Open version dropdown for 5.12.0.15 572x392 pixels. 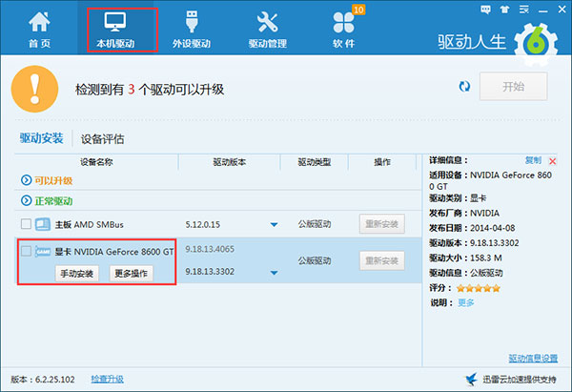pyautogui.click(x=274, y=225)
